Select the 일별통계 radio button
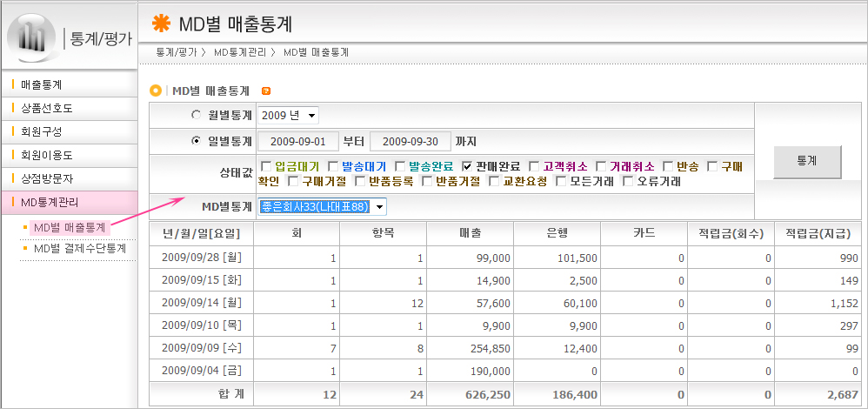 pos(196,141)
